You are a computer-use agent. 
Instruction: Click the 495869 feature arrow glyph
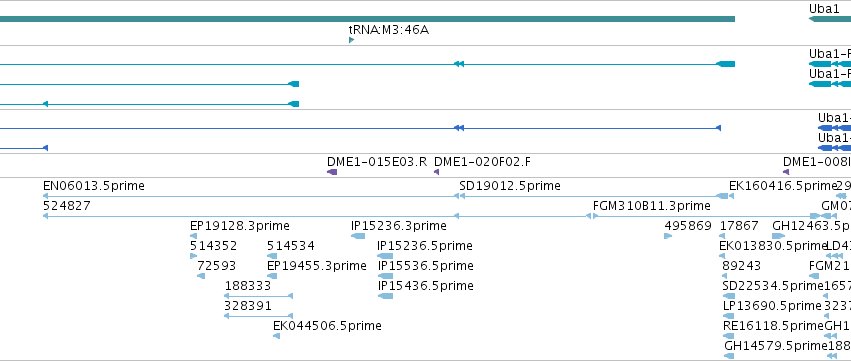pos(668,236)
